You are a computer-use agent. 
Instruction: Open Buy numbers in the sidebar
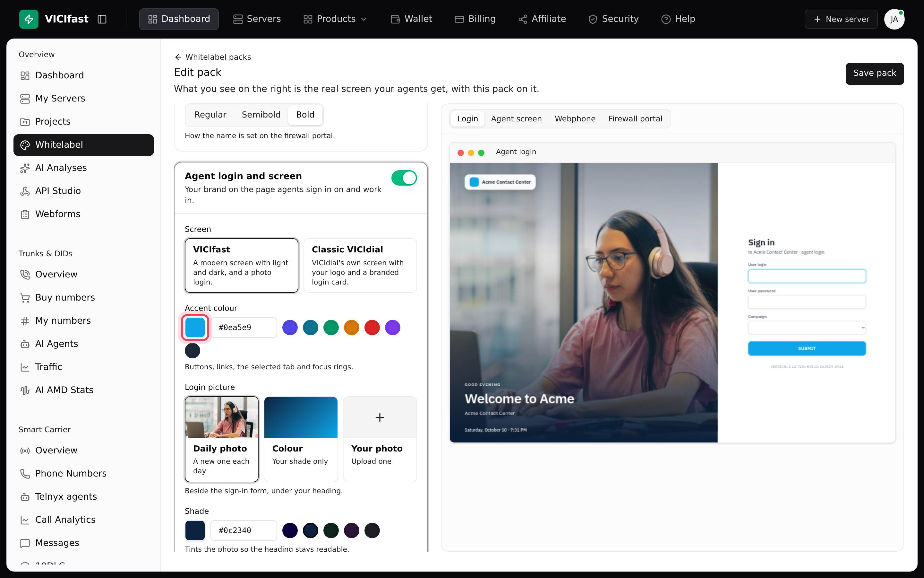[x=84, y=297]
